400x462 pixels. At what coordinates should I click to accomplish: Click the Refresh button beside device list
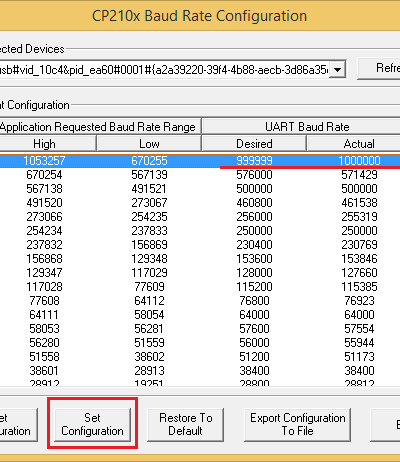point(379,68)
